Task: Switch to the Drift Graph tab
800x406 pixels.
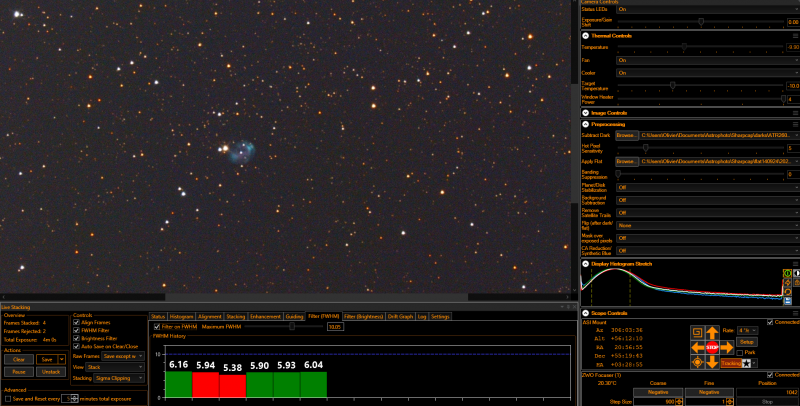Action: [x=401, y=317]
